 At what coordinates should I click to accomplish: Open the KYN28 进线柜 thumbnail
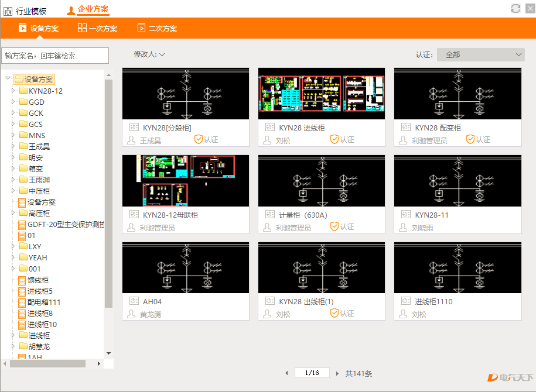(322, 94)
